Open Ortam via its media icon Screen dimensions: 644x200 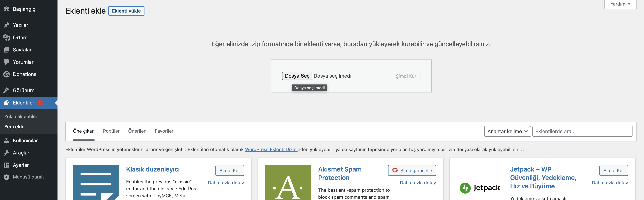pos(6,37)
